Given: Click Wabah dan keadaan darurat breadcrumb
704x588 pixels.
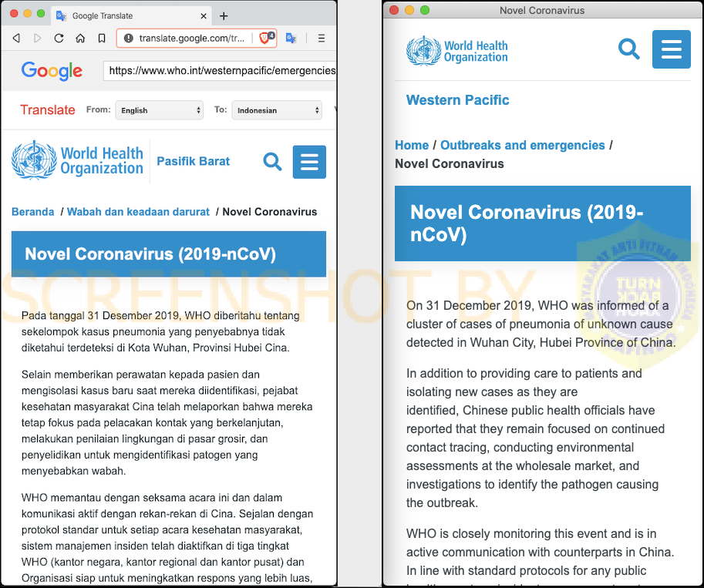Looking at the screenshot, I should [138, 212].
